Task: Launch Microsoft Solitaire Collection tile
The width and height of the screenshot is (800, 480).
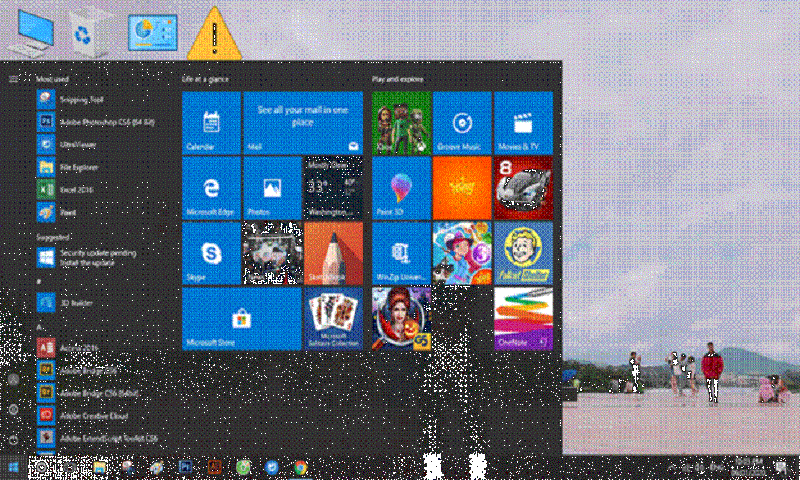Action: (333, 319)
